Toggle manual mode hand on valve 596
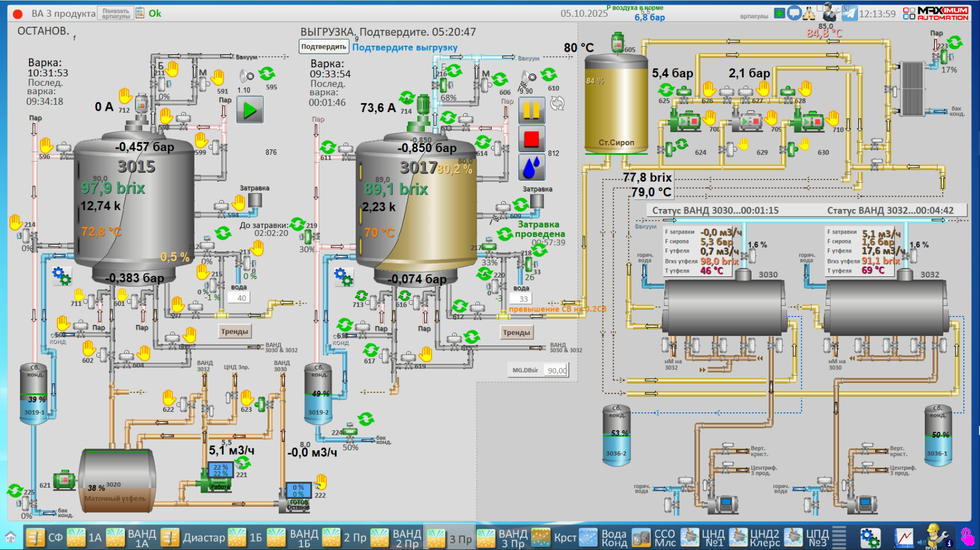 point(46,145)
